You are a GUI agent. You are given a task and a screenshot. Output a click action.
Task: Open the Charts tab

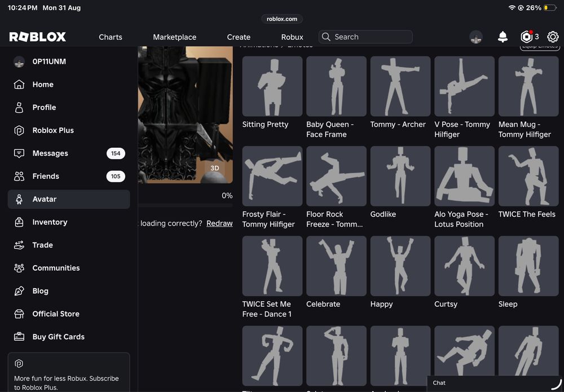[x=111, y=37]
